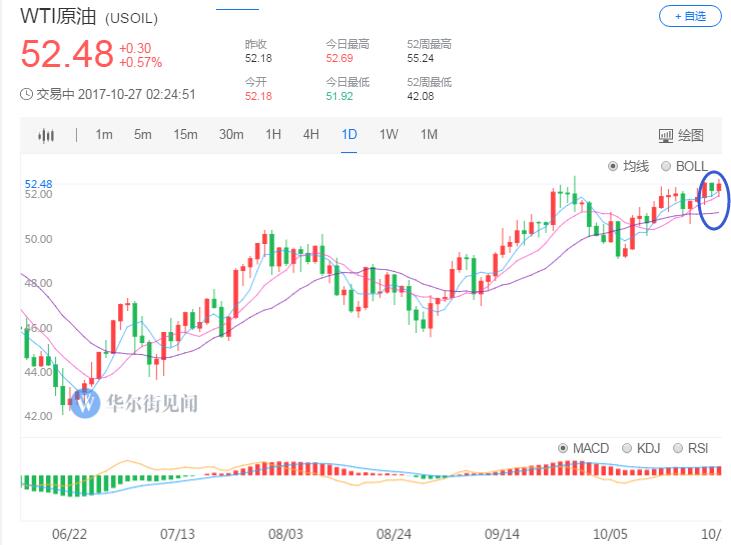
Task: Click the +0.30 price change value
Action: 135,48
